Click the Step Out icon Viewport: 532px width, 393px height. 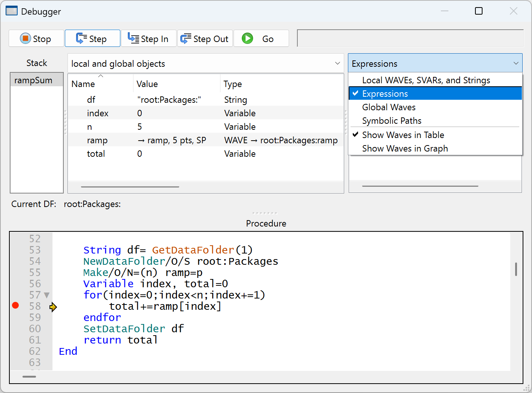tap(186, 39)
